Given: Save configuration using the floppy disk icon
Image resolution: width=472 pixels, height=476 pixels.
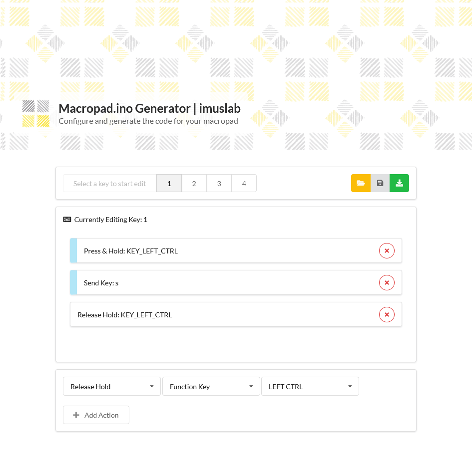Looking at the screenshot, I should click(380, 183).
